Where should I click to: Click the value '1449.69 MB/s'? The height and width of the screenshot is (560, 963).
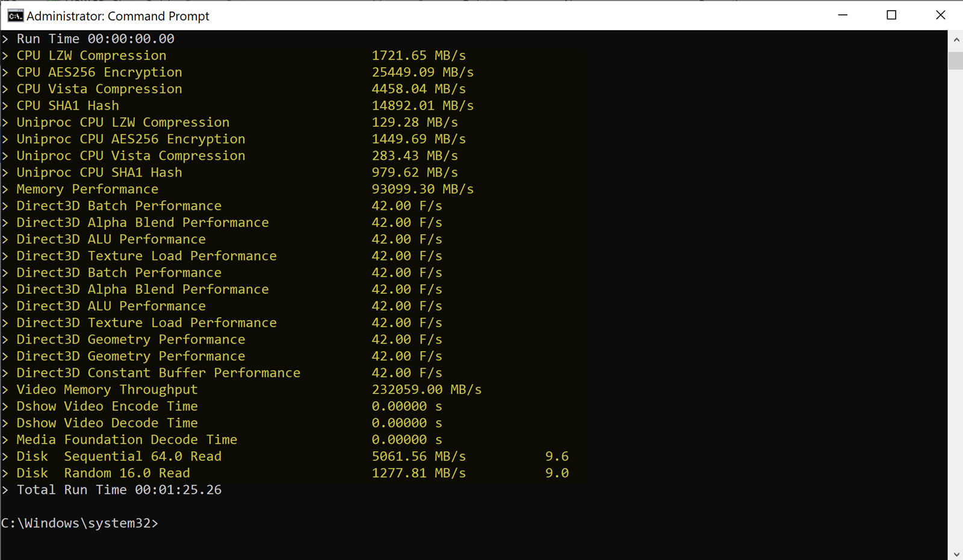pyautogui.click(x=419, y=139)
